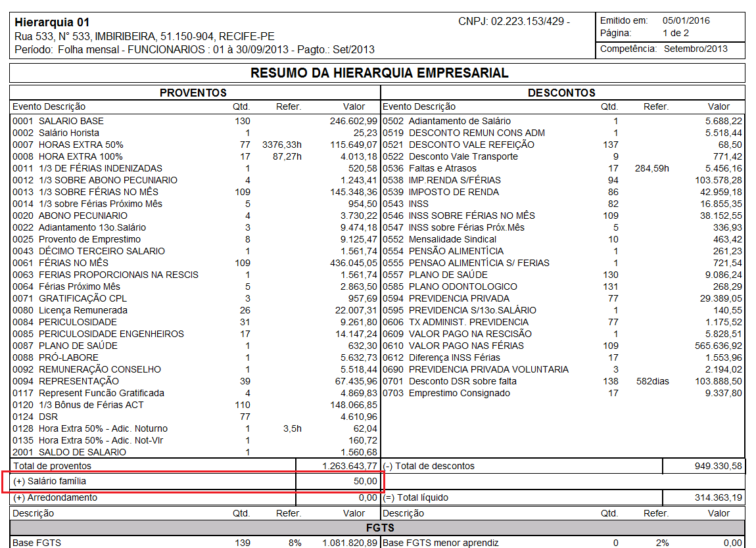Click the PROVENTOS section header
The width and height of the screenshot is (756, 548).
(193, 93)
